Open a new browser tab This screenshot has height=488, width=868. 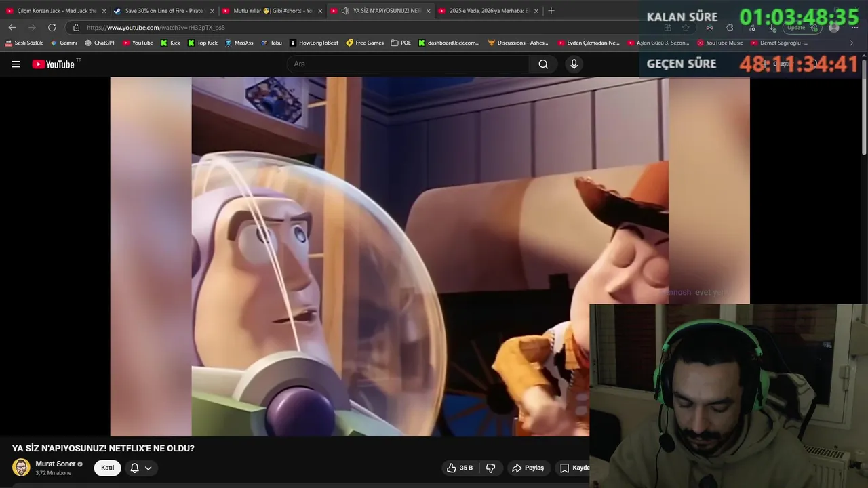click(551, 11)
